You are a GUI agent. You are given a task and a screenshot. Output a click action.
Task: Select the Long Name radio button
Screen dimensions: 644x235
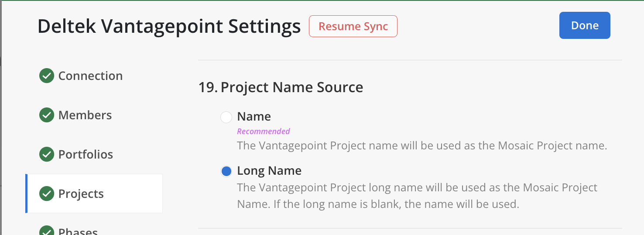(226, 171)
